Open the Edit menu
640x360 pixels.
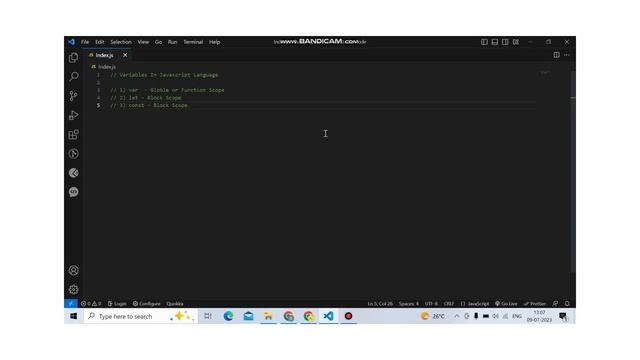100,42
